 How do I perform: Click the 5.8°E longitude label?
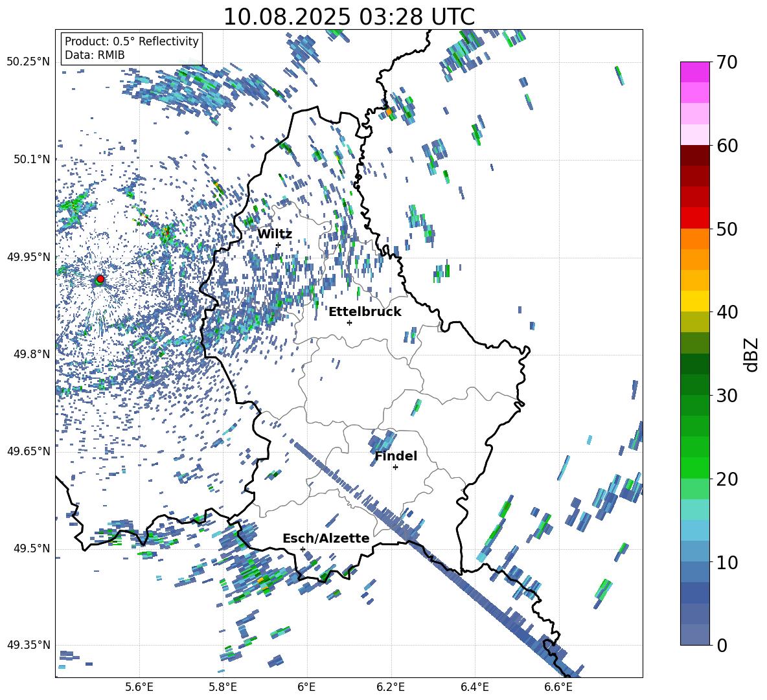[223, 687]
